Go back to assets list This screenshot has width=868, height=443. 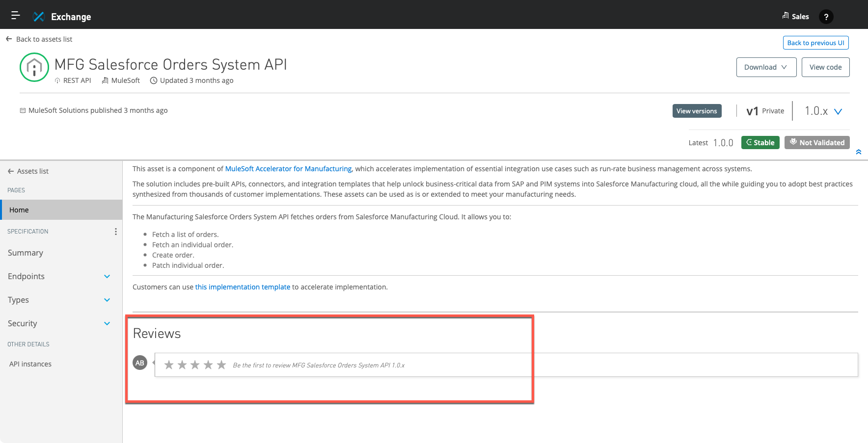click(x=39, y=39)
